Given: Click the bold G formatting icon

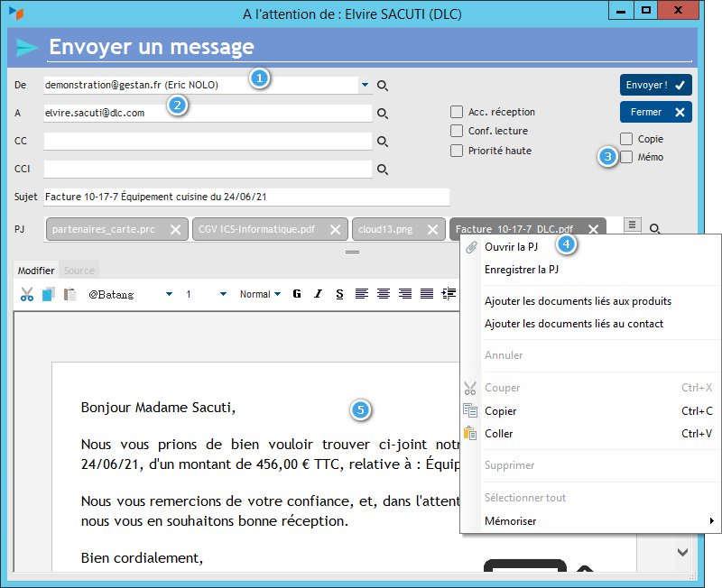Looking at the screenshot, I should click(x=297, y=294).
